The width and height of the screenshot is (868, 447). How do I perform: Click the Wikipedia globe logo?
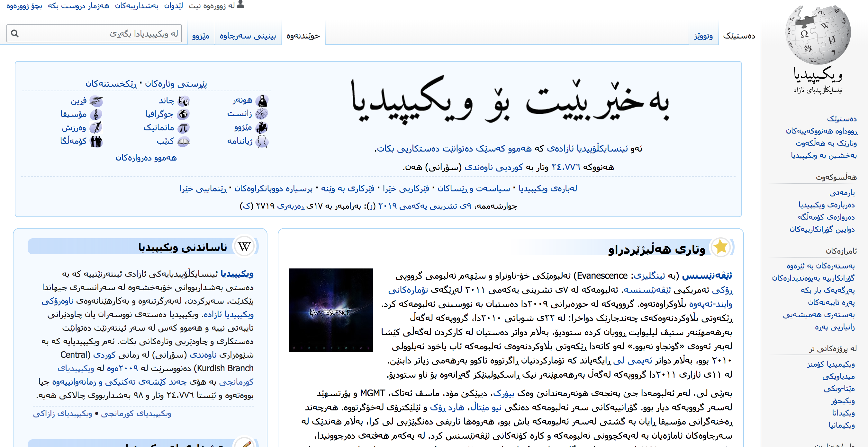point(818,35)
